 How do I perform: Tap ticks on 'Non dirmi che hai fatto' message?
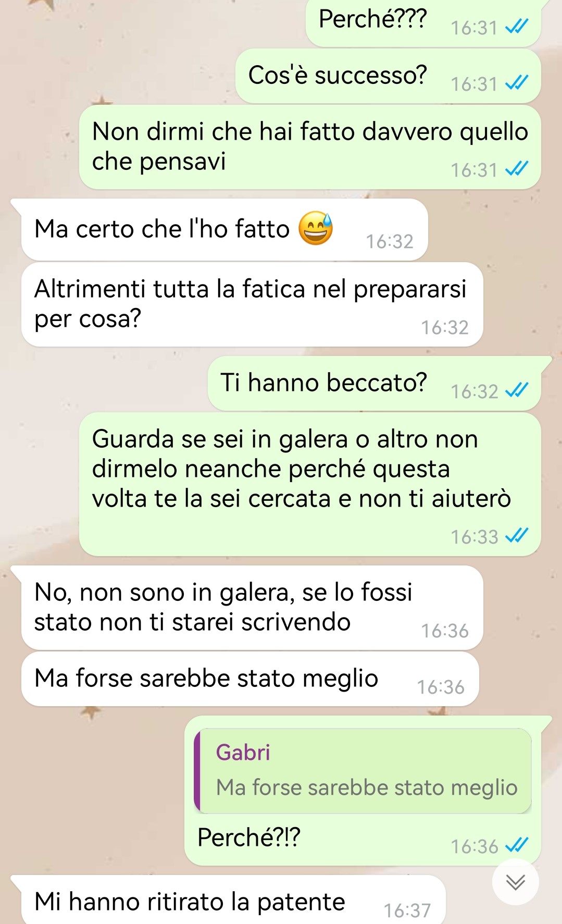click(x=517, y=168)
